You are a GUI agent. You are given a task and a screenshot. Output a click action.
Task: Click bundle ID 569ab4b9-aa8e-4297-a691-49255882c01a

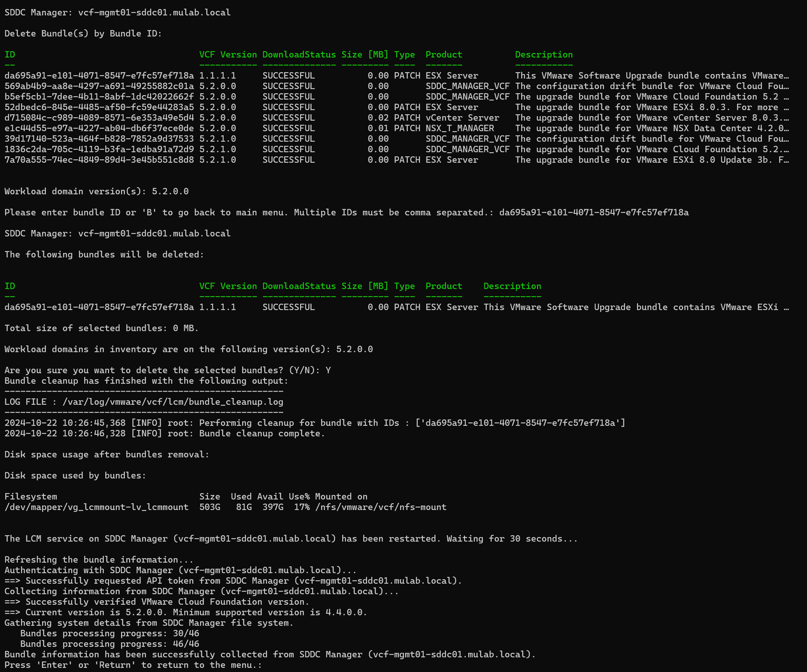[x=99, y=86]
